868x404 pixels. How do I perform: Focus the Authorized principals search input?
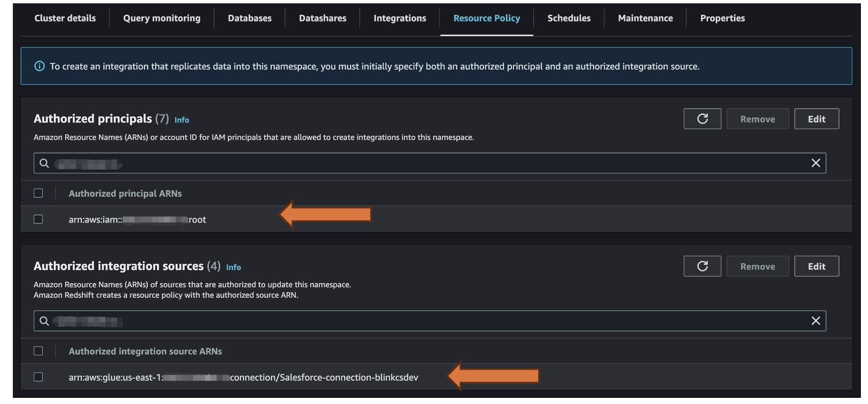[428, 163]
